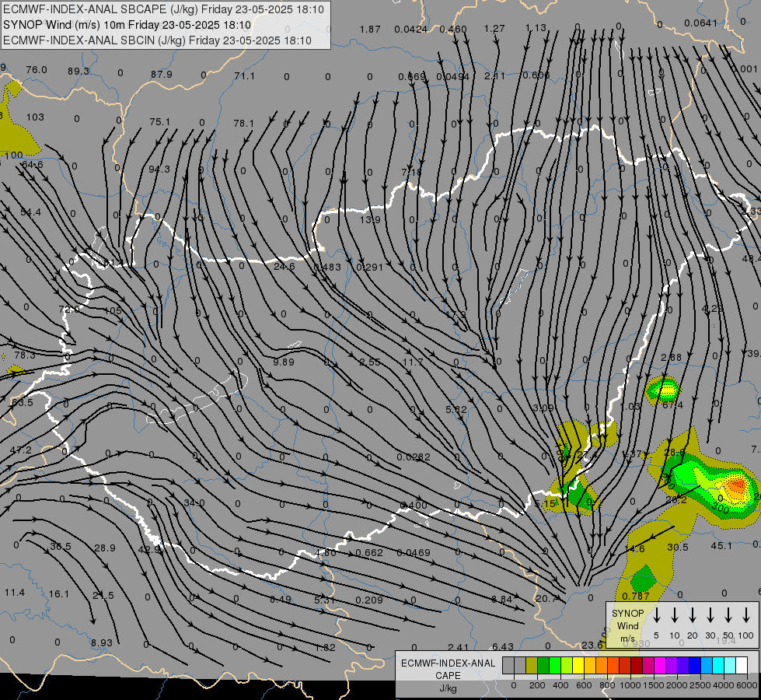Click the value 0.460 on the map

pos(453,29)
